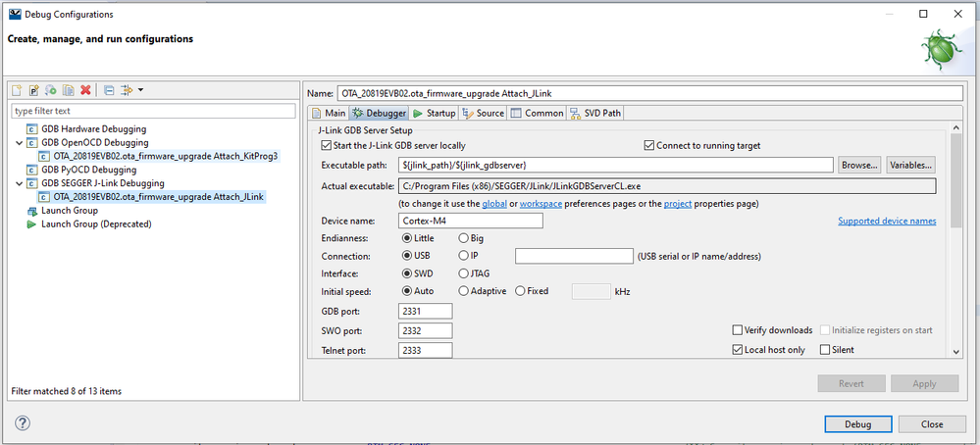980x445 pixels.
Task: Open the filter configurations dropdown arrow
Action: click(140, 90)
